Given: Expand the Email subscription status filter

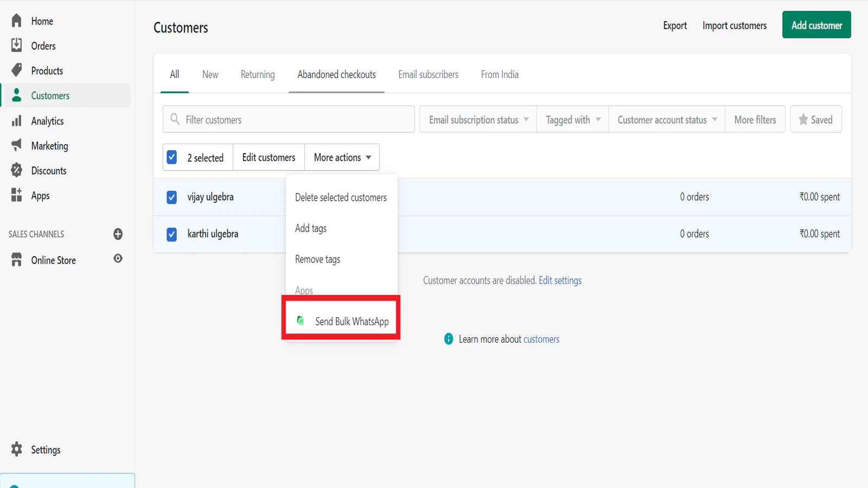Looking at the screenshot, I should pos(478,120).
